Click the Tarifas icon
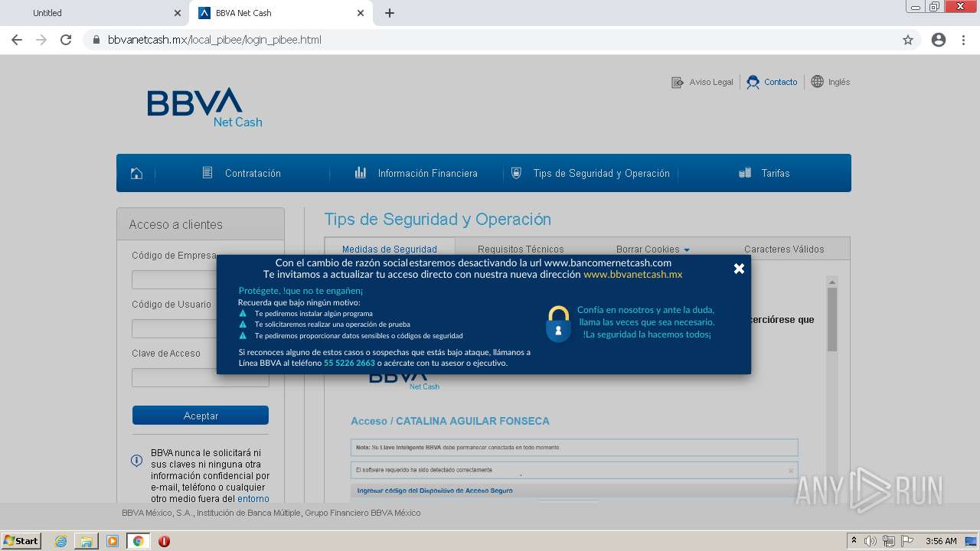Viewport: 980px width, 551px height. point(745,173)
